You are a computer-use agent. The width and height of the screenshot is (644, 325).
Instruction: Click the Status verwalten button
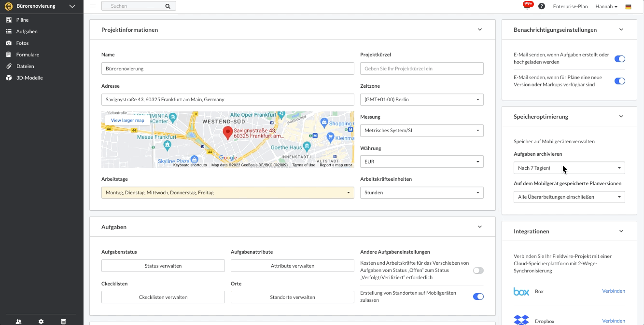point(163,266)
